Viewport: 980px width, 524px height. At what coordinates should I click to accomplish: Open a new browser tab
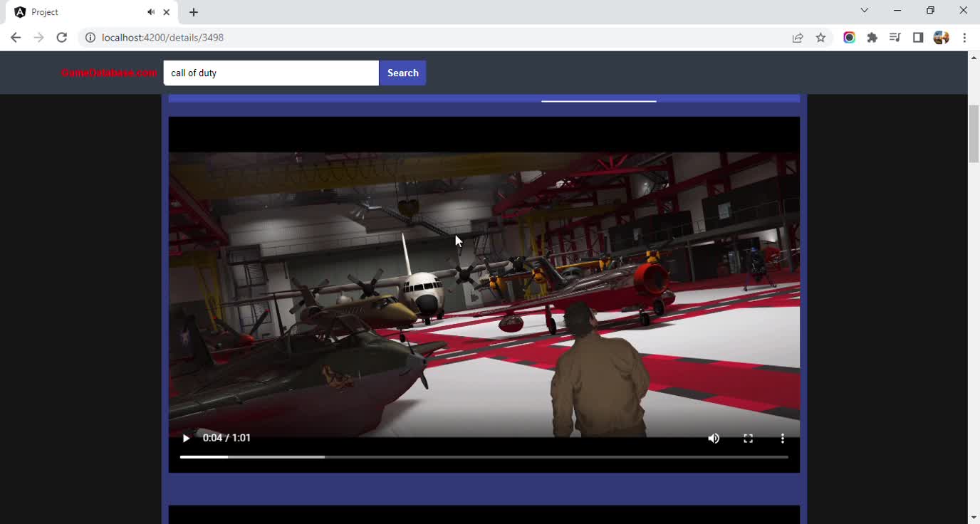tap(194, 12)
